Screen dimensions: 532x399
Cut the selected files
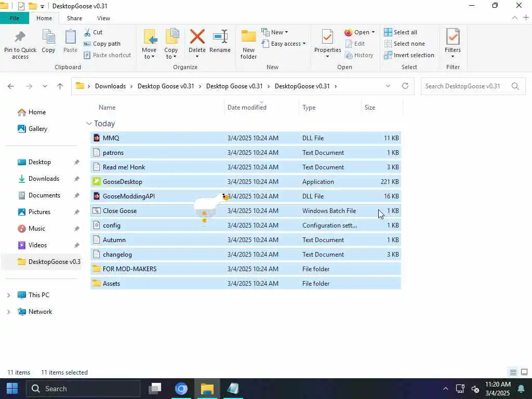[x=94, y=32]
